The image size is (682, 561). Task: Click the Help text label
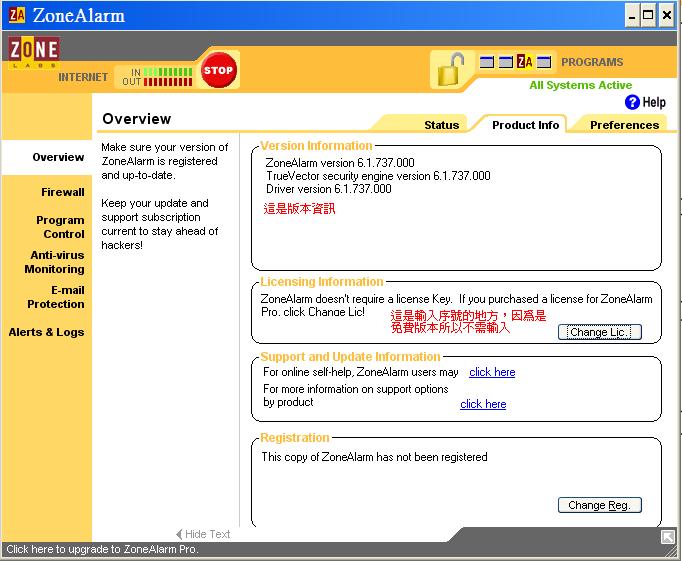pos(654,102)
